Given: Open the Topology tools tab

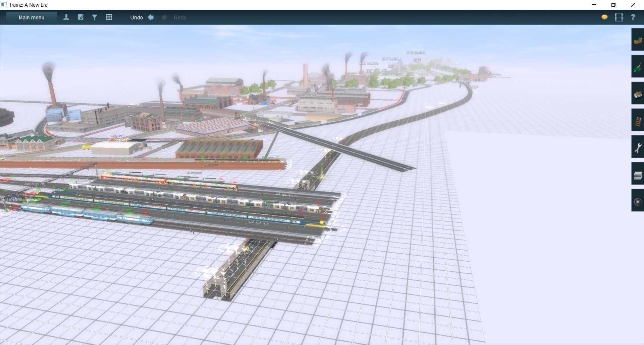Looking at the screenshot, I should (x=638, y=40).
